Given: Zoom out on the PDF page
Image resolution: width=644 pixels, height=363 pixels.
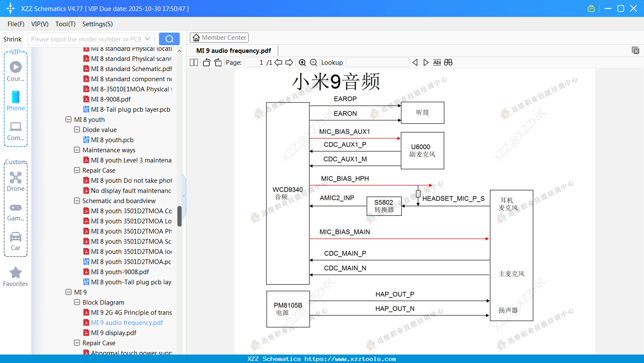Looking at the screenshot, I should [313, 62].
